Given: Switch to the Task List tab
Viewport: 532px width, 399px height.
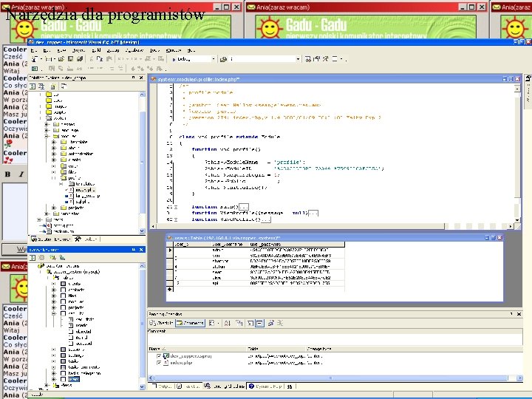Looking at the screenshot, I should pos(188,386).
